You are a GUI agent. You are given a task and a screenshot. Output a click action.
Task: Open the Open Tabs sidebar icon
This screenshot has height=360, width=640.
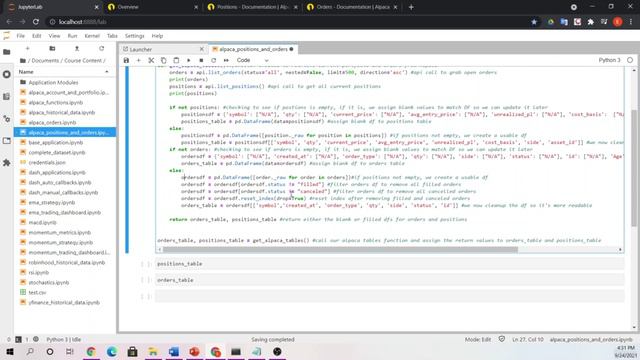pyautogui.click(x=7, y=141)
